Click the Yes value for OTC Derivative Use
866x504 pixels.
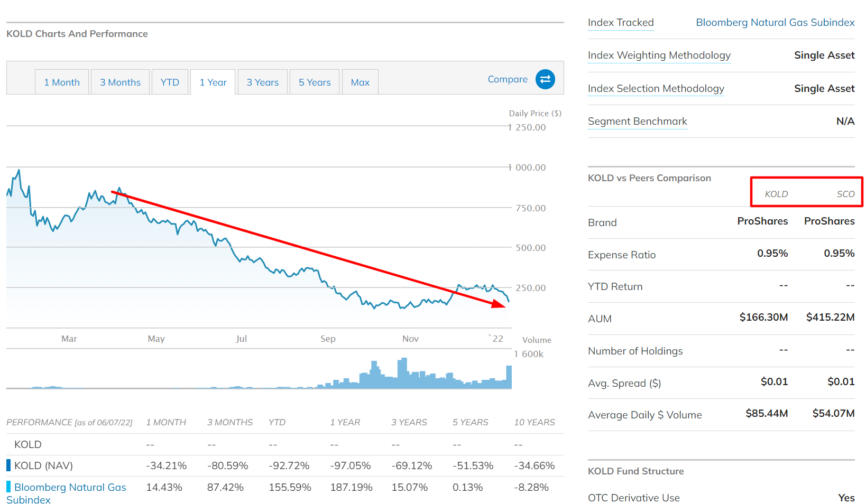pyautogui.click(x=846, y=498)
